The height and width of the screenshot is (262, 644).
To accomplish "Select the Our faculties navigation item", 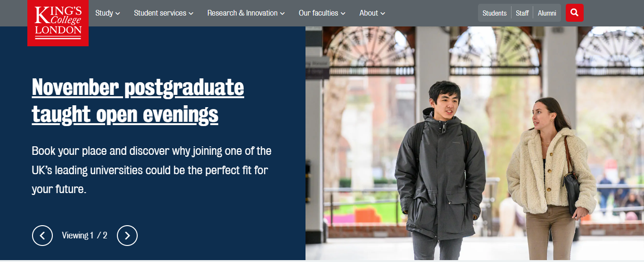I will 318,13.
